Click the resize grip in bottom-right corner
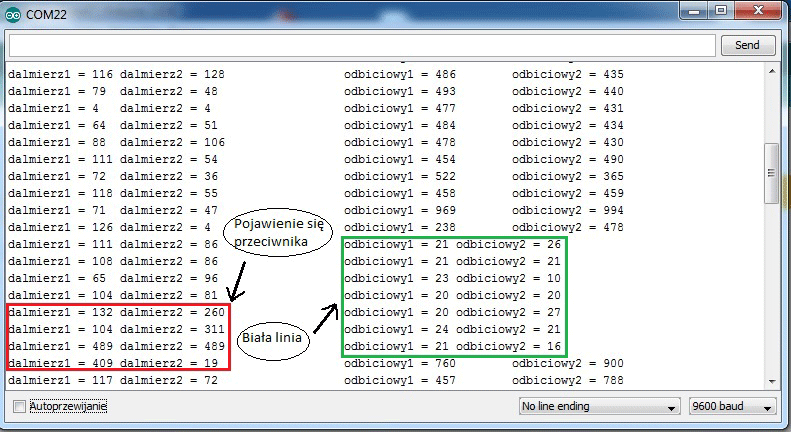 pyautogui.click(x=783, y=425)
